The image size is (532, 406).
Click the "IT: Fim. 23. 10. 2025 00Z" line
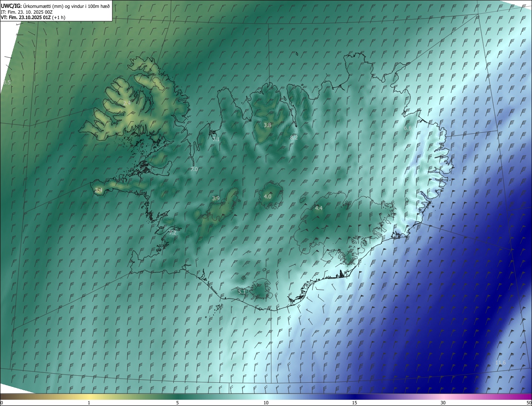tap(26, 12)
